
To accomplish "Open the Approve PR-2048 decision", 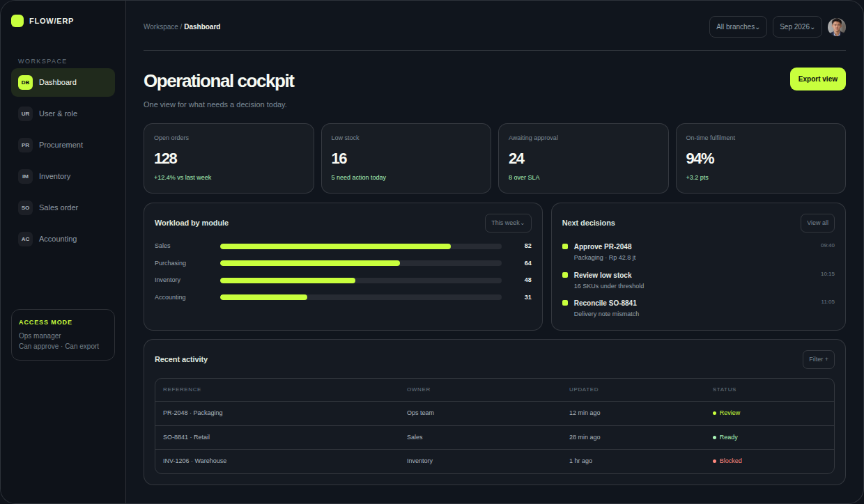I will [x=698, y=251].
